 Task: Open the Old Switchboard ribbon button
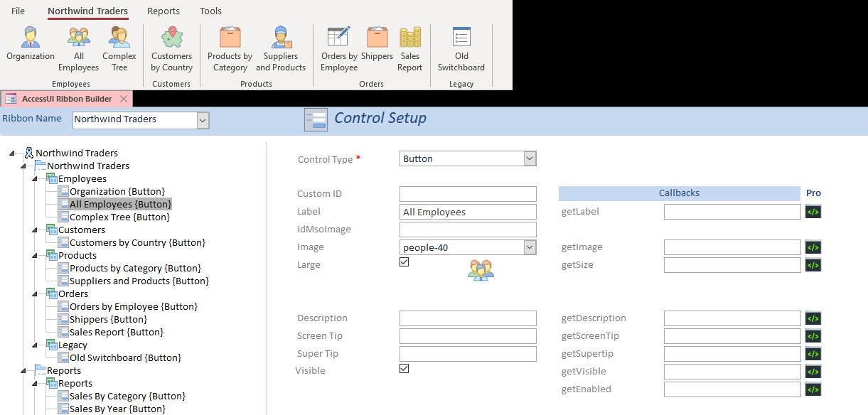coord(461,49)
